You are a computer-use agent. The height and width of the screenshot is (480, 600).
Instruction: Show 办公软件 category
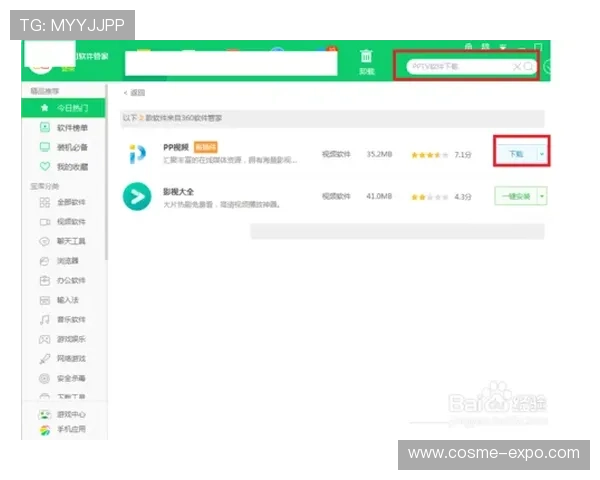(x=63, y=280)
